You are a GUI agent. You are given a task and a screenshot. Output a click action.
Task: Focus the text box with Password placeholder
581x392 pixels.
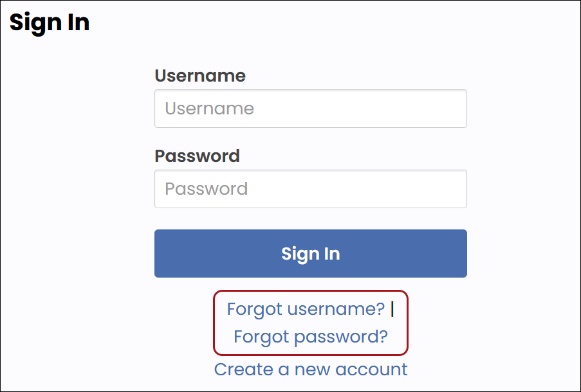[x=310, y=189]
